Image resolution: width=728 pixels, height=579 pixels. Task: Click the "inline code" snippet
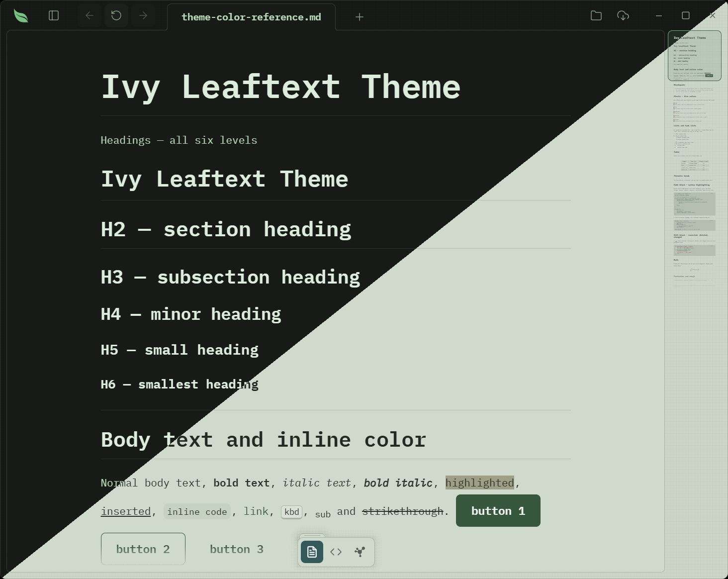pyautogui.click(x=197, y=511)
